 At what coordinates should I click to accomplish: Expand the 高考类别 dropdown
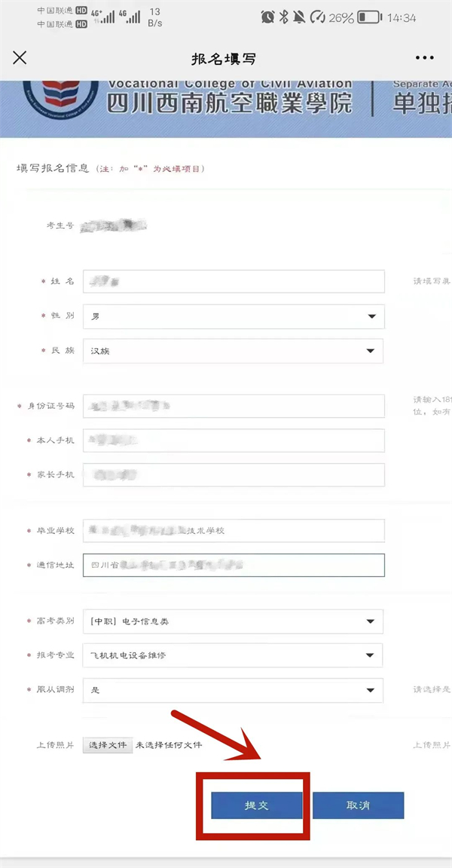[x=233, y=621]
